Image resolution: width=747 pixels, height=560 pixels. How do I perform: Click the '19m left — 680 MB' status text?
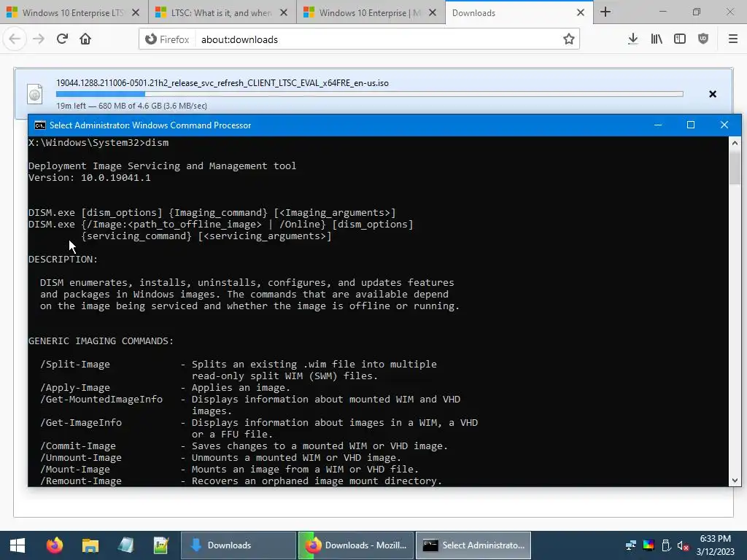(131, 106)
